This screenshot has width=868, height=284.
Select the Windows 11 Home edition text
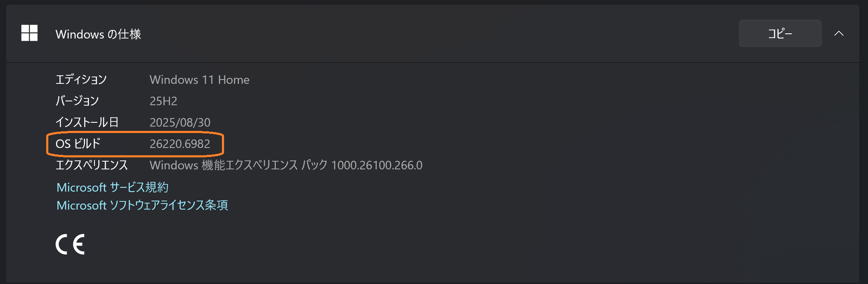199,80
